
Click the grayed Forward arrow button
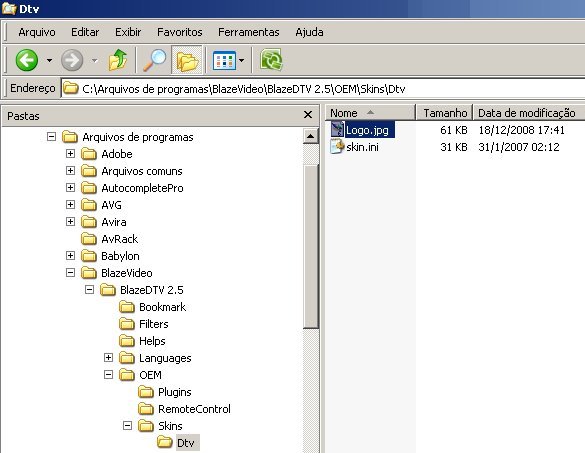click(x=72, y=60)
